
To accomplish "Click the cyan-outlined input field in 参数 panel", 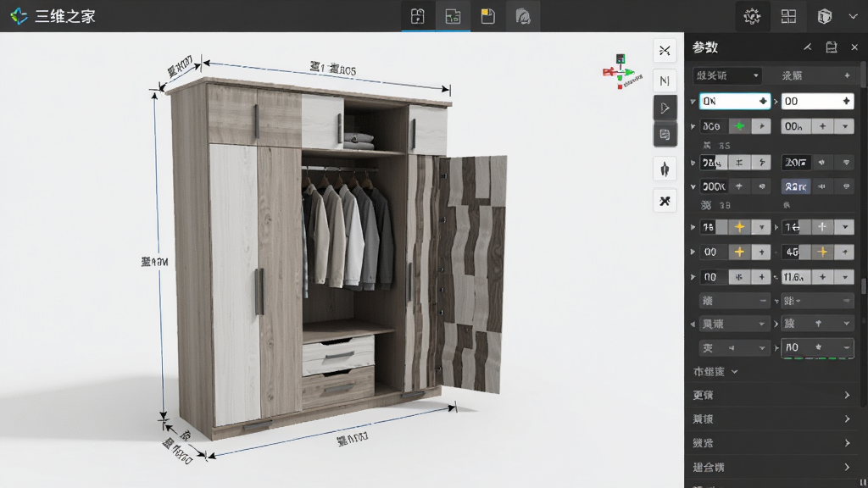I will coord(735,102).
